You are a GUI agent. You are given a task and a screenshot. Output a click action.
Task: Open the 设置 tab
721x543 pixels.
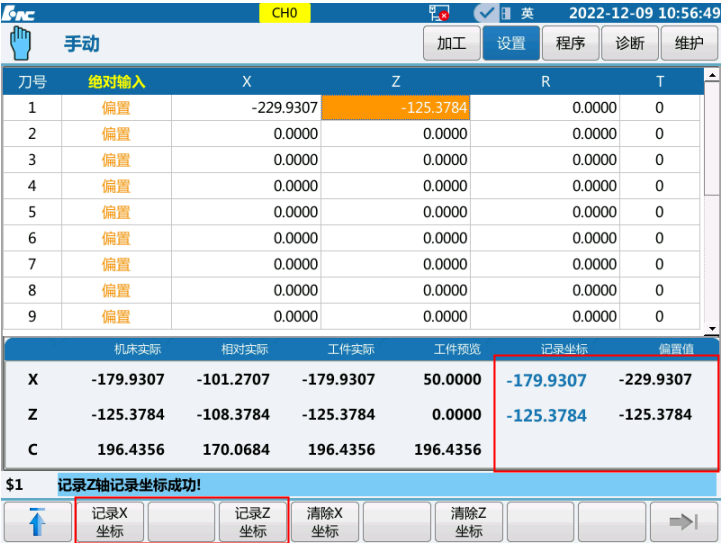point(511,43)
